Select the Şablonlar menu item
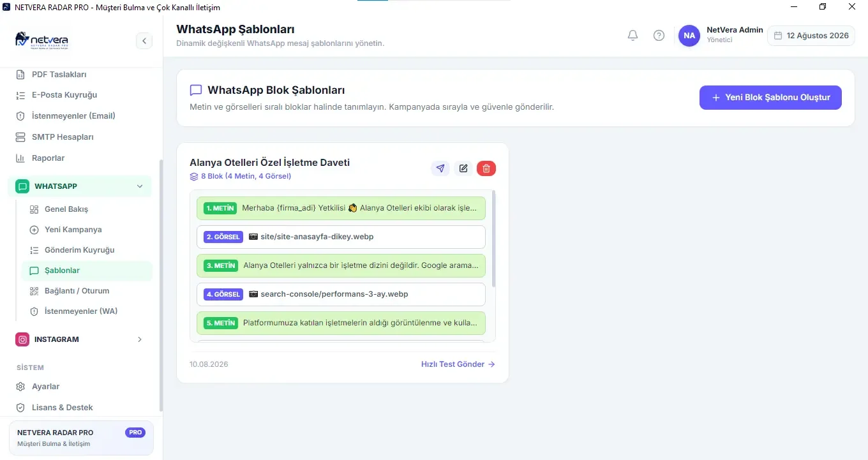The image size is (868, 460). click(x=87, y=271)
